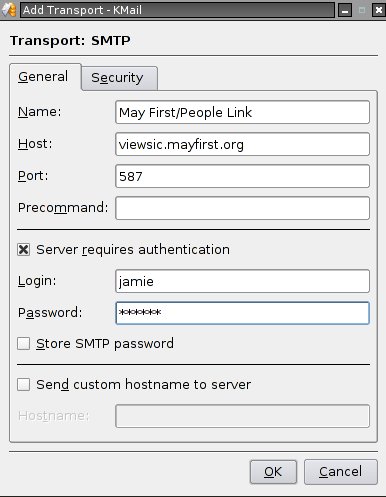Click the Add Transport - KMail title bar
The image size is (386, 497).
click(177, 10)
